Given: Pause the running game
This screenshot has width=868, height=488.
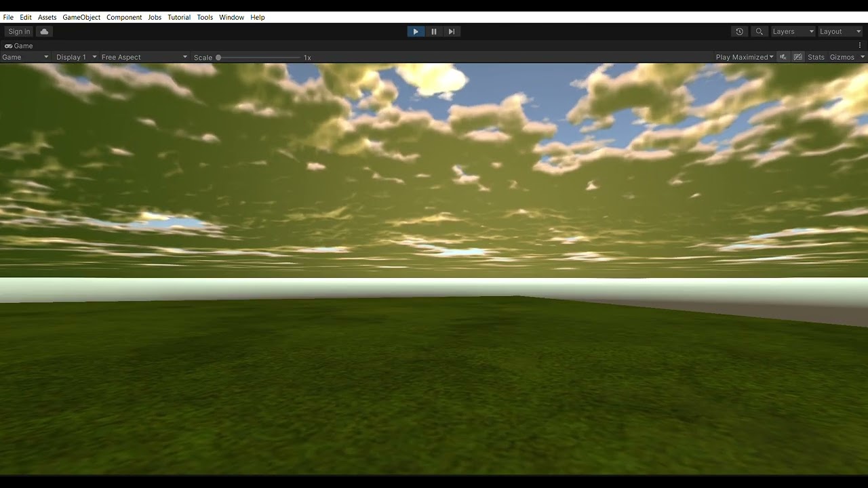Looking at the screenshot, I should click(434, 31).
